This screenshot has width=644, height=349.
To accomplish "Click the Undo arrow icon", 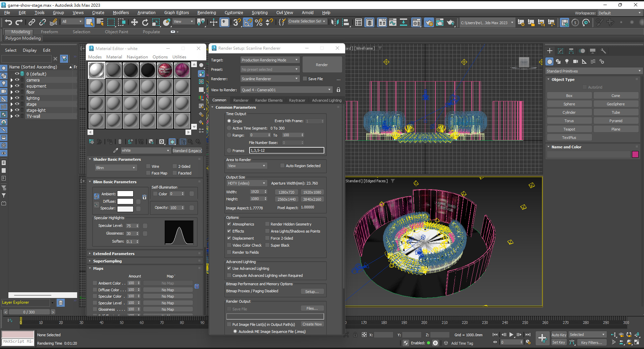I will click(8, 22).
